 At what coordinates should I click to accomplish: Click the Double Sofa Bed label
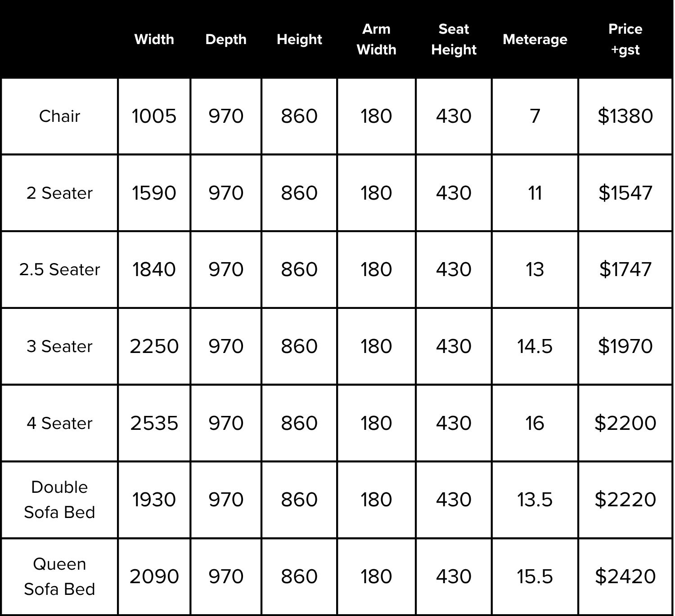pyautogui.click(x=59, y=500)
